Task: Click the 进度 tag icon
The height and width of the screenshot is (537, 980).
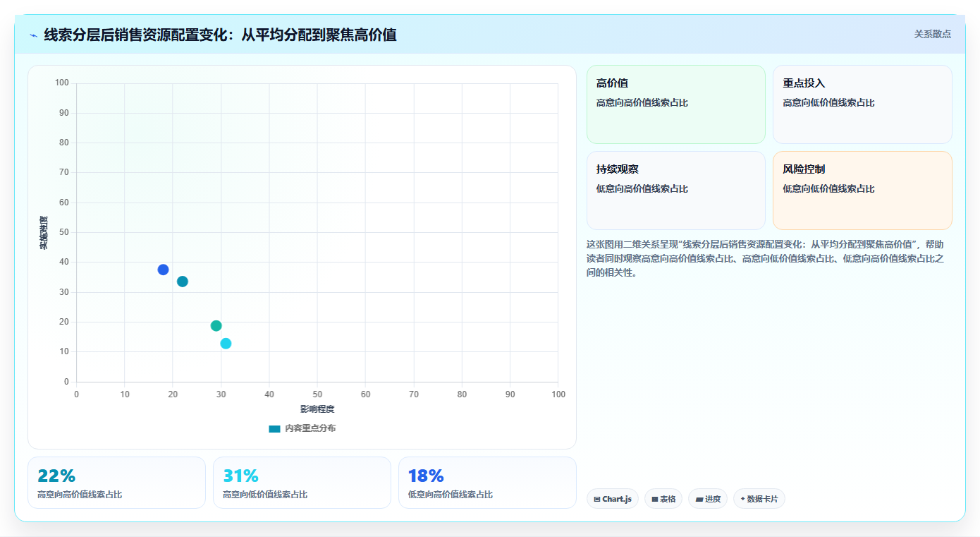Action: point(699,499)
